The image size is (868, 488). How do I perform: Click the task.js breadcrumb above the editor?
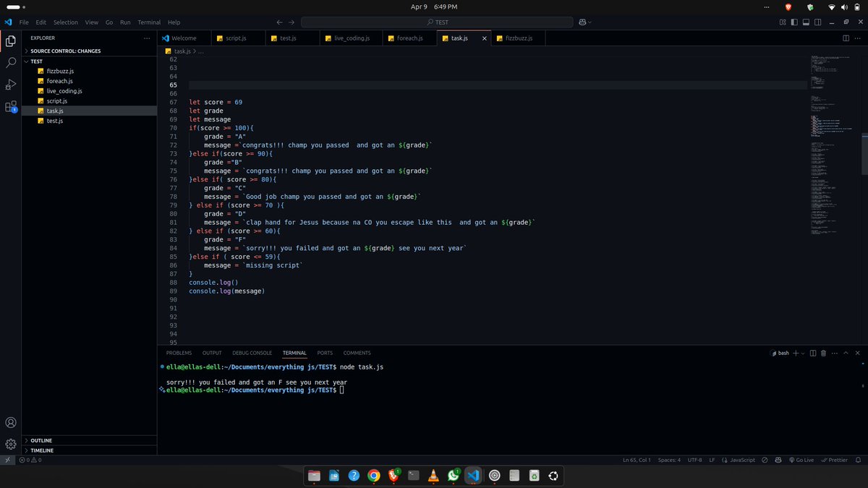[x=182, y=51]
